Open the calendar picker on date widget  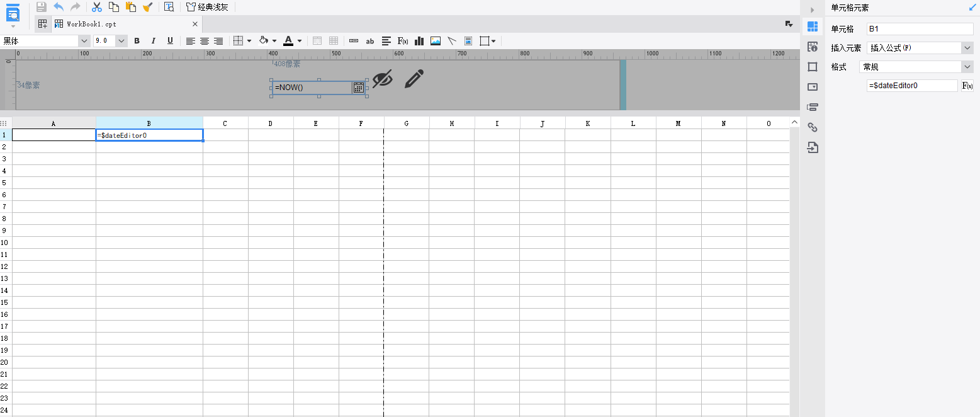pos(358,88)
